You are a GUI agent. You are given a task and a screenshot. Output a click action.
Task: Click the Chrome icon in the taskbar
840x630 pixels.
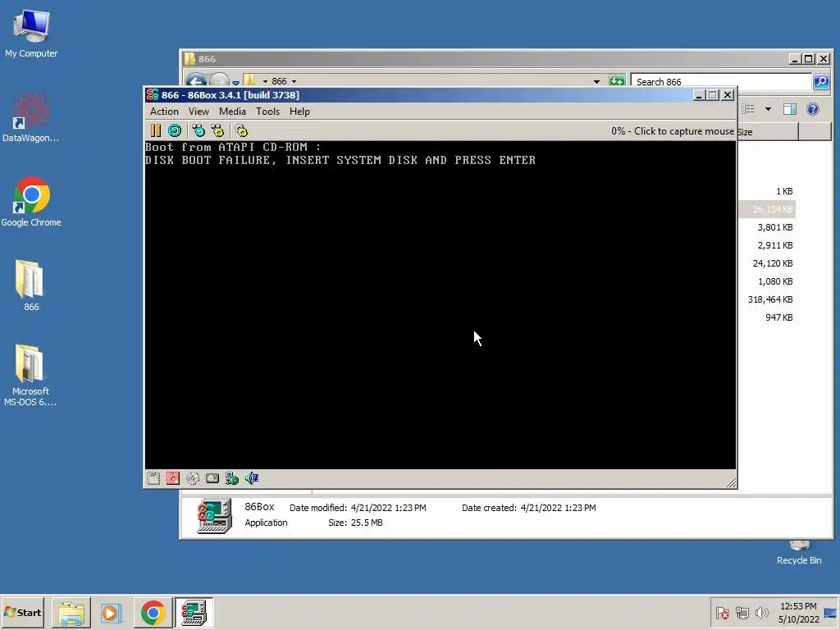(x=153, y=613)
